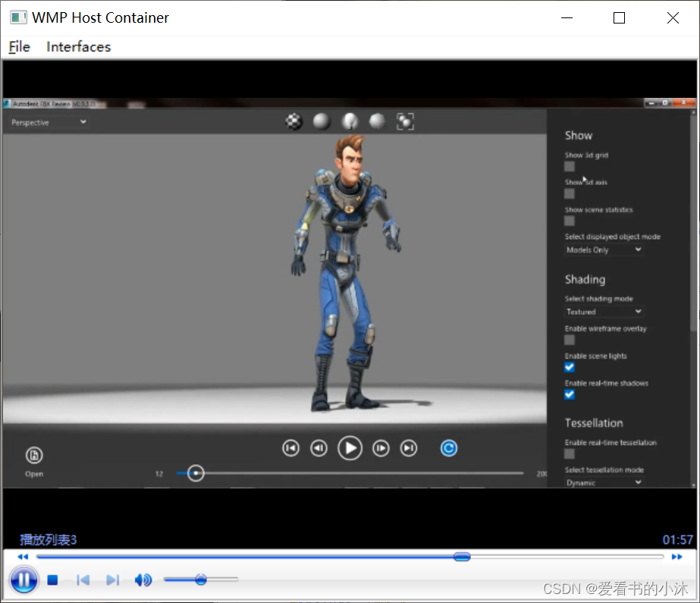Viewport: 700px width, 603px height.
Task: Jump to first frame in FBX Review
Action: [x=290, y=448]
